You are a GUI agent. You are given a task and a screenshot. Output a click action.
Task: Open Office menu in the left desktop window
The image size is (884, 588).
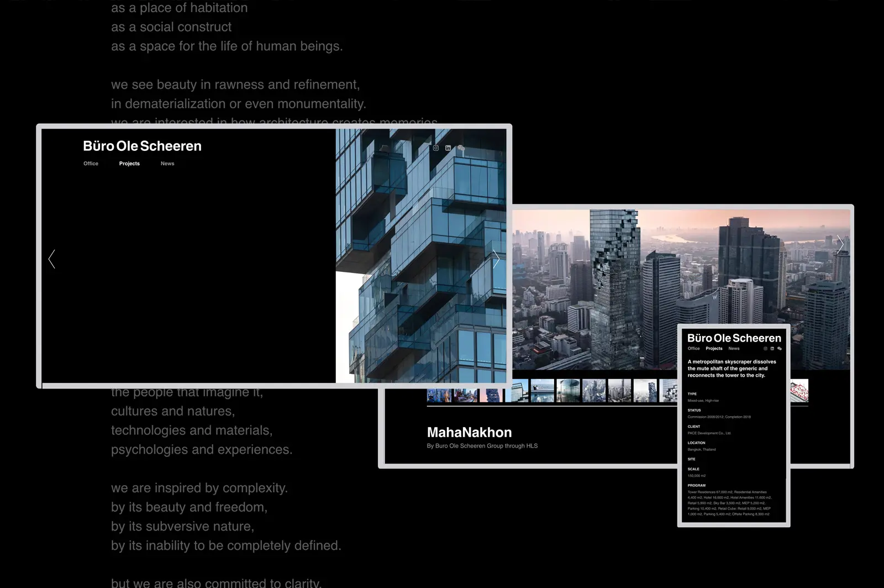tap(91, 164)
